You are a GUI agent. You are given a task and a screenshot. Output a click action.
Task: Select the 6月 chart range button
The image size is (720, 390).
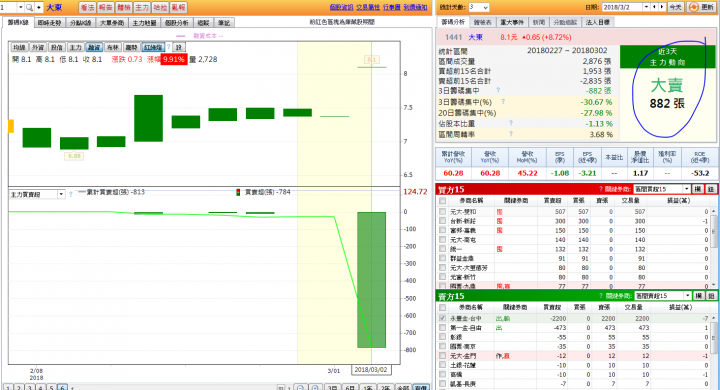click(350, 388)
